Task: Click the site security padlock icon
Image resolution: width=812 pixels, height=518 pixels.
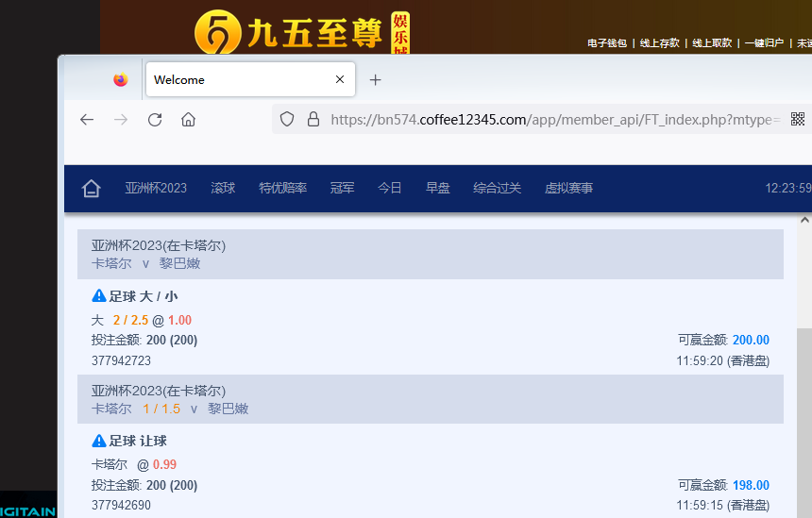Action: pyautogui.click(x=313, y=120)
